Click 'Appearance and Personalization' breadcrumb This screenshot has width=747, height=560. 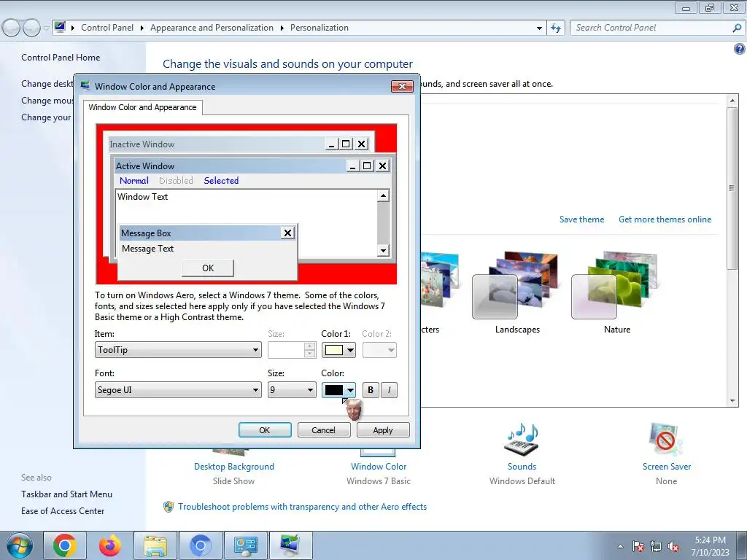[212, 28]
